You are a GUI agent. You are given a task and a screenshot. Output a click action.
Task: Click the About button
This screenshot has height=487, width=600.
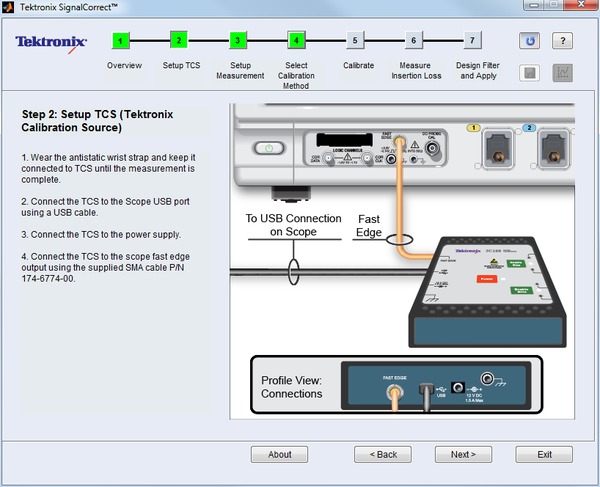point(279,454)
